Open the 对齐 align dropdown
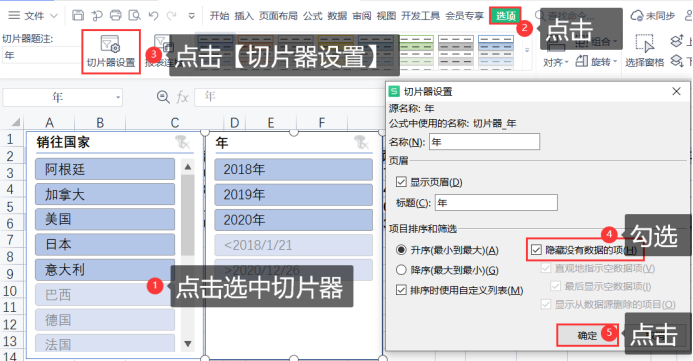The height and width of the screenshot is (361, 693). tap(556, 62)
